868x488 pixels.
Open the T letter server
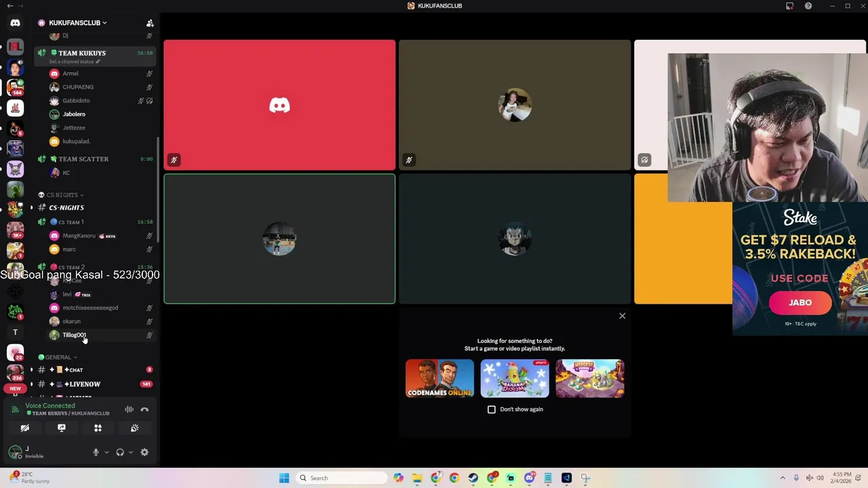pos(15,332)
